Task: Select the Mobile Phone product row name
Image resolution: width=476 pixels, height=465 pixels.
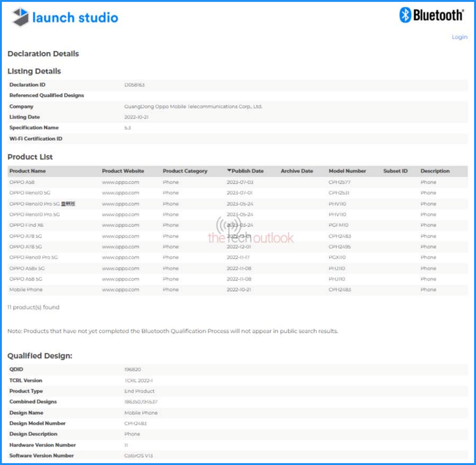Action: [26, 289]
